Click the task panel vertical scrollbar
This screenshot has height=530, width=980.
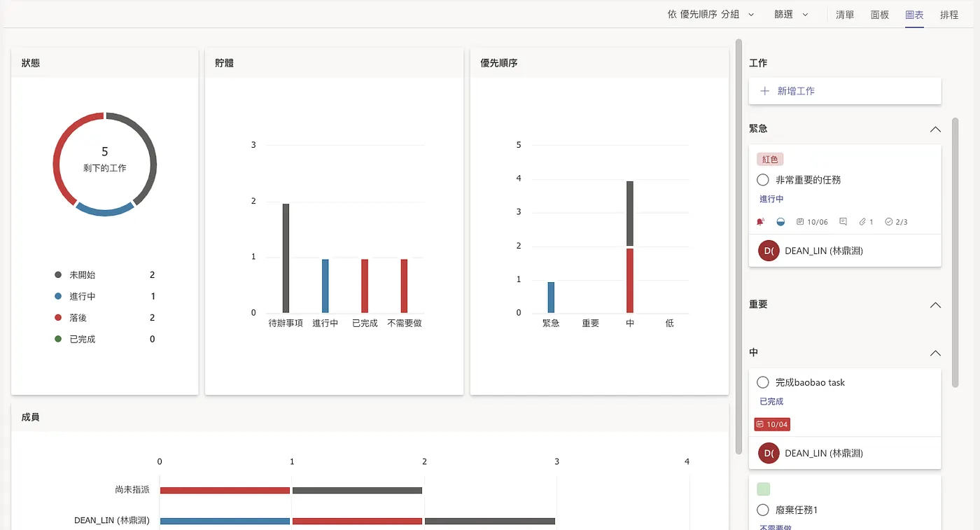955,252
